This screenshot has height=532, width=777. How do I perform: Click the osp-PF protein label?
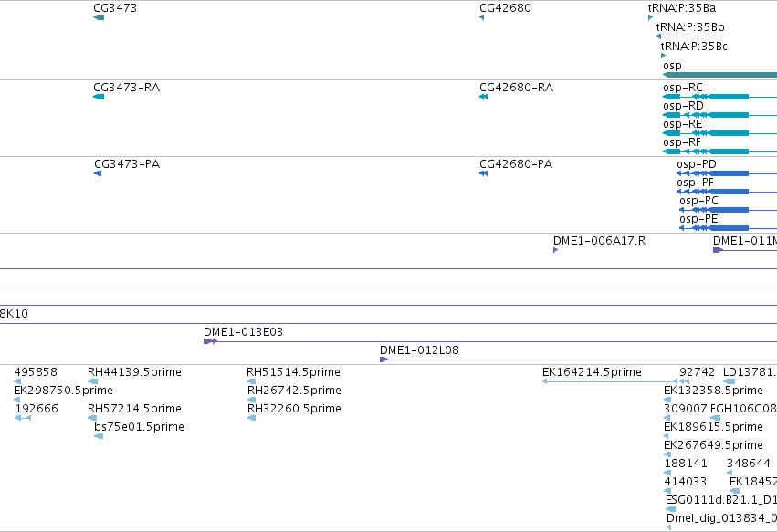coord(695,183)
